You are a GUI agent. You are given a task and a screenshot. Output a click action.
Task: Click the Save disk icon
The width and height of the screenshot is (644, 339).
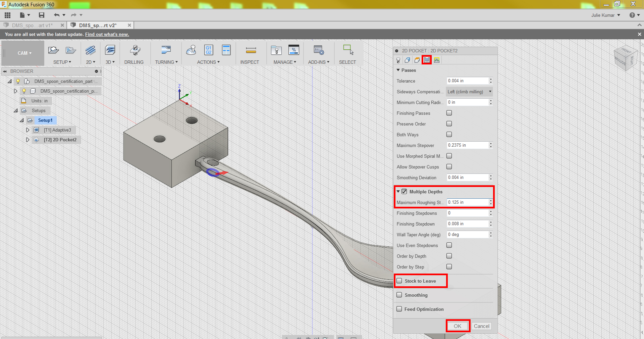[42, 15]
